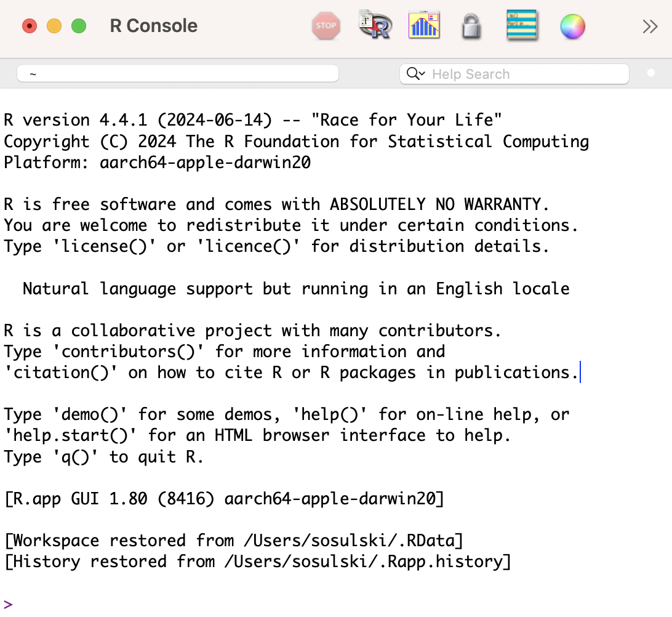Screen dimensions: 672x617
Task: Click the working directory path field
Action: (x=178, y=74)
